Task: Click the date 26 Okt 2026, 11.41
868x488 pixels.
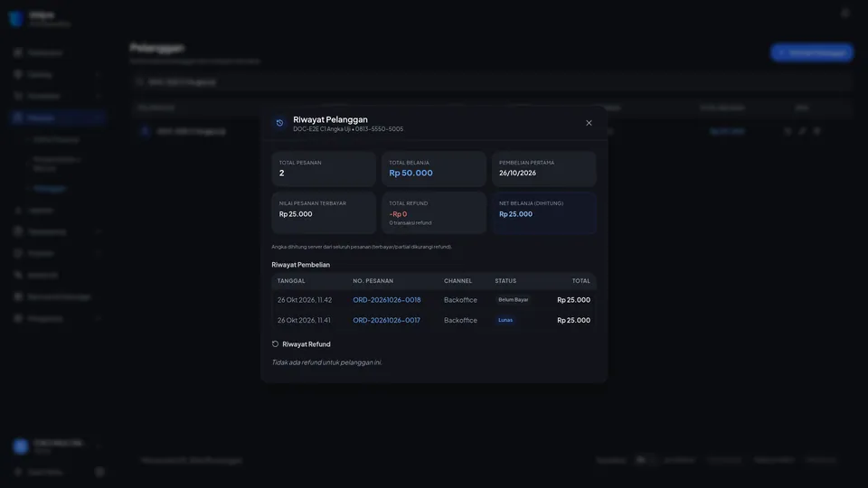Action: click(304, 320)
